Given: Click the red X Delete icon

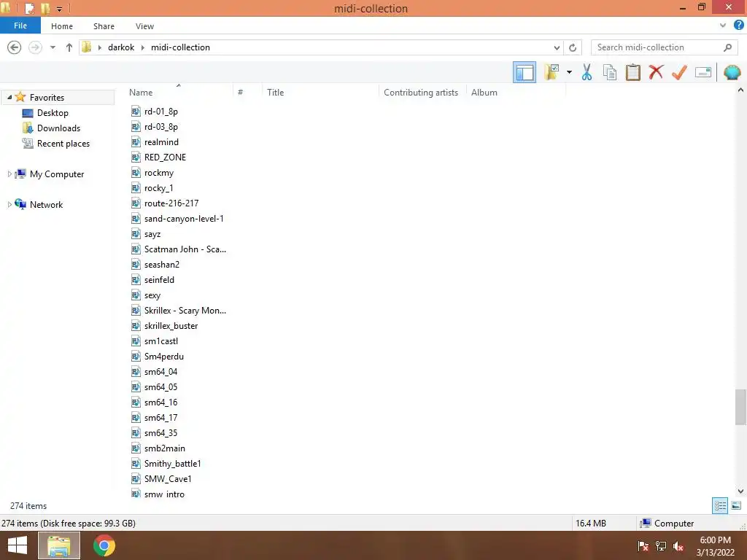Looking at the screenshot, I should tap(656, 72).
